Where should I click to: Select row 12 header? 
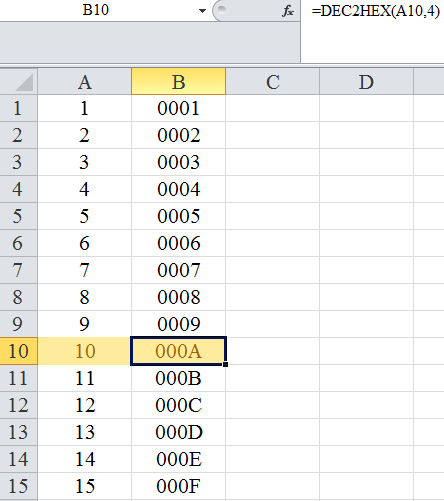19,405
